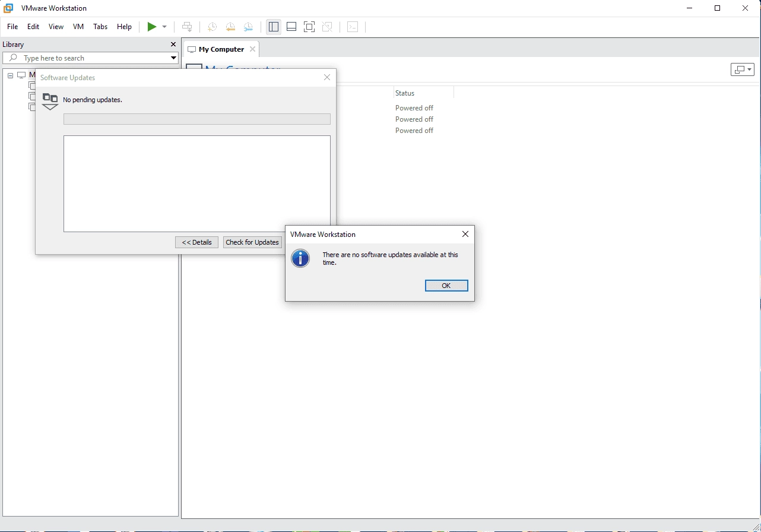Close the My Computer tab
Image resolution: width=761 pixels, height=532 pixels.
coord(252,49)
